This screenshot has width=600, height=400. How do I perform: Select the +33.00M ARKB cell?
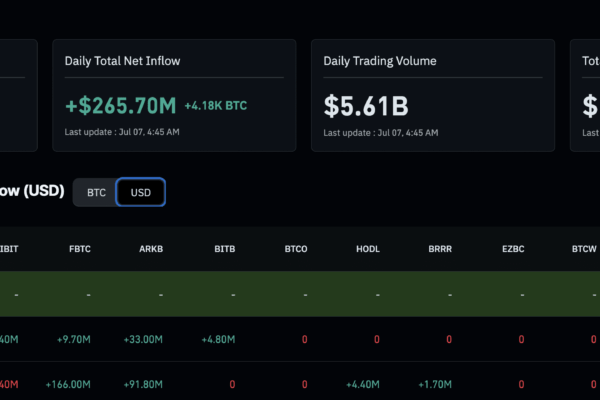[x=143, y=339]
